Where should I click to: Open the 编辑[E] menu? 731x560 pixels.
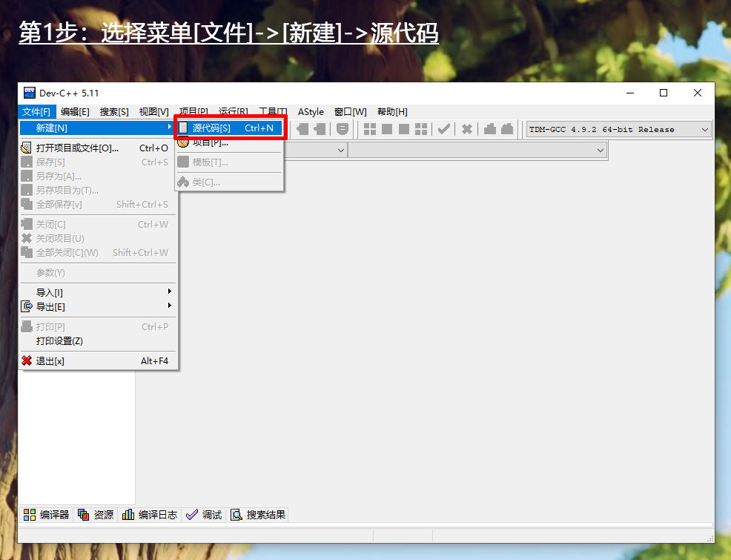(x=75, y=112)
